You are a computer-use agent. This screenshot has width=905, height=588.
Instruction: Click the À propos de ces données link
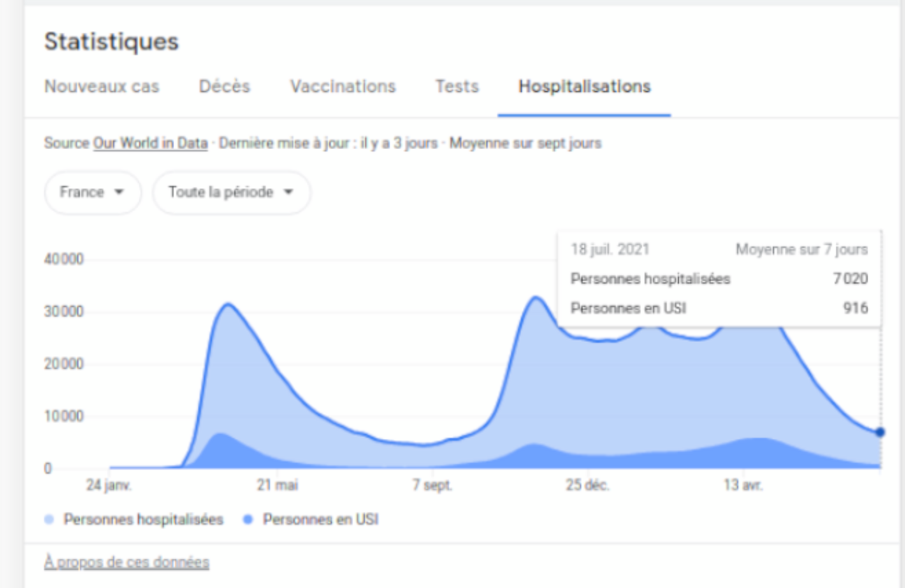tap(127, 562)
